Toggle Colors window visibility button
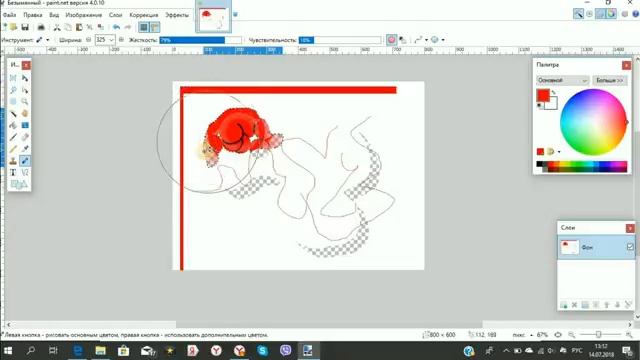Image resolution: width=640 pixels, height=360 pixels. [x=611, y=14]
